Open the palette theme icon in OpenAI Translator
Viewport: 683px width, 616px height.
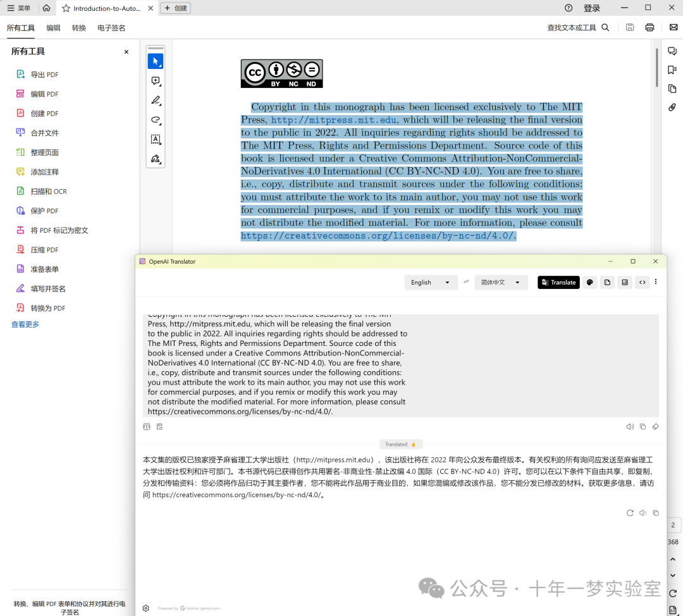(x=590, y=282)
